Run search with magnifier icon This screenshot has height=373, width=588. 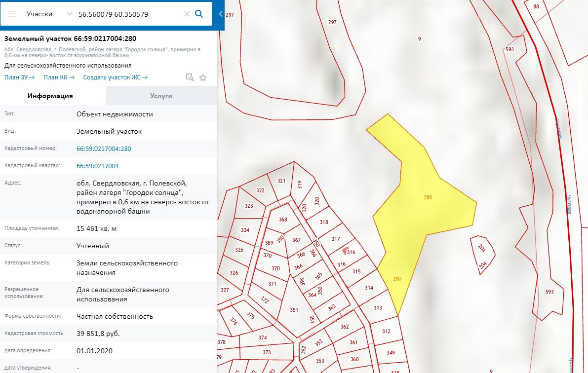[x=199, y=14]
